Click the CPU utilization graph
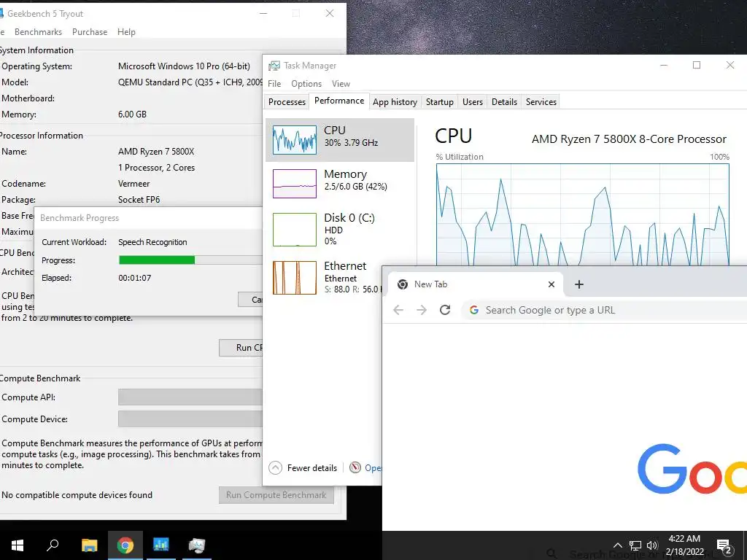 tap(582, 215)
